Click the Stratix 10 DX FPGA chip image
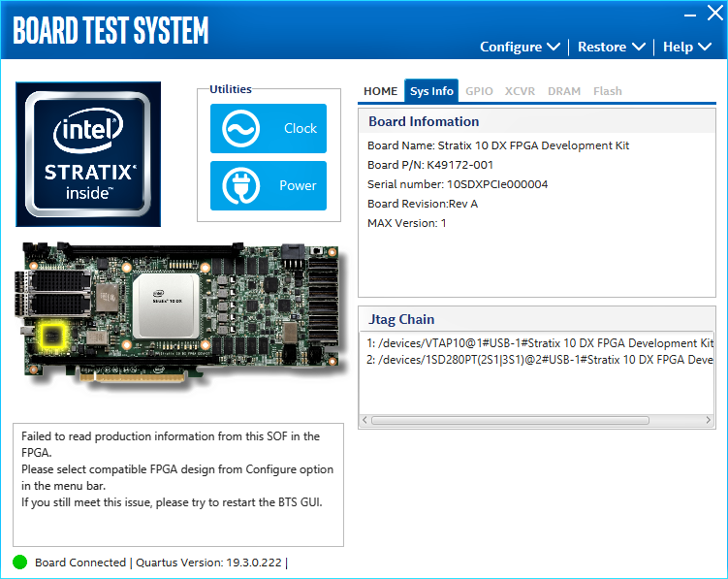 point(166,305)
